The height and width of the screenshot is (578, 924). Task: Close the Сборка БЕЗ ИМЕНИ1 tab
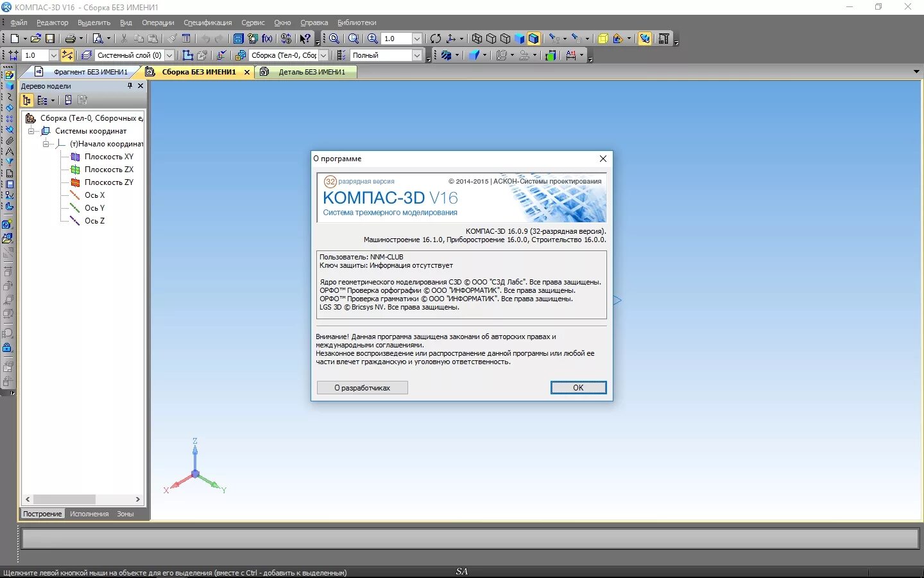pyautogui.click(x=247, y=72)
